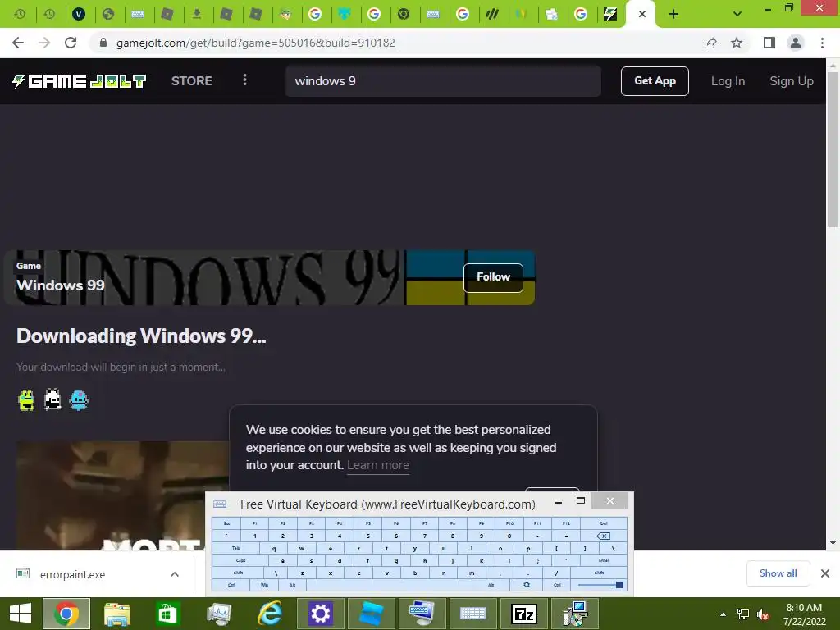The height and width of the screenshot is (630, 840).
Task: Open Internet Explorer from the taskbar
Action: (x=269, y=614)
